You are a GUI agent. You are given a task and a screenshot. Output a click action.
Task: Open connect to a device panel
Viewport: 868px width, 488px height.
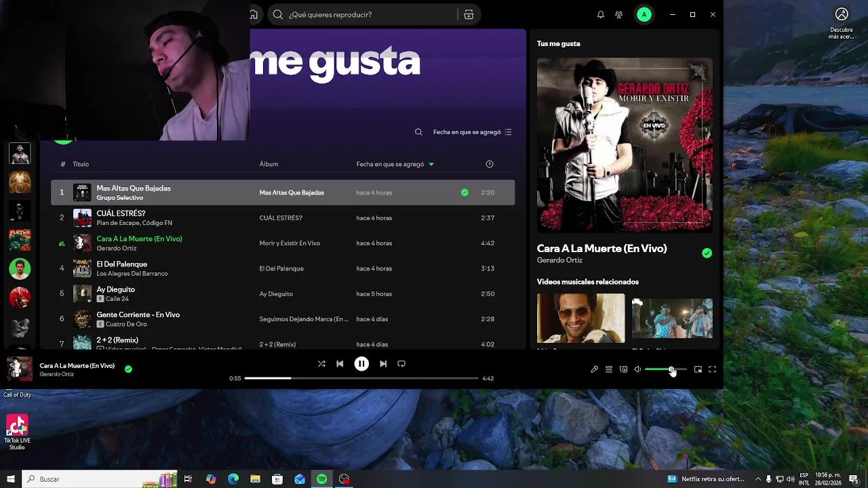click(623, 369)
